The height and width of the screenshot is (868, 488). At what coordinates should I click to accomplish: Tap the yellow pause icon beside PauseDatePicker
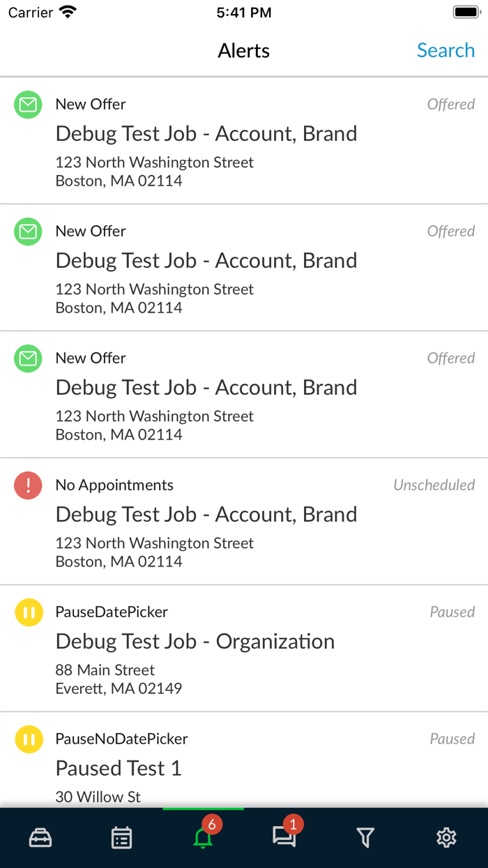(x=28, y=613)
